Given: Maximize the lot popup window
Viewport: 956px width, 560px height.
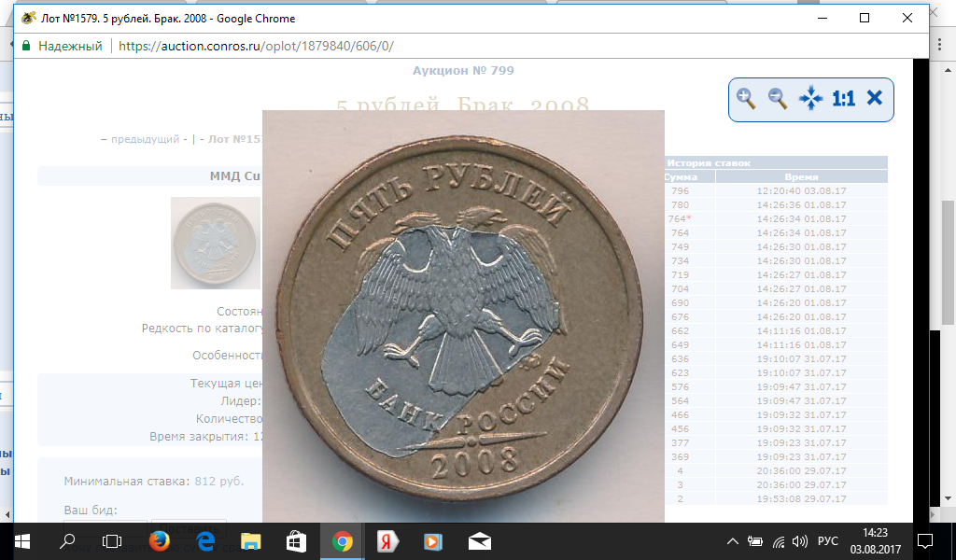Looking at the screenshot, I should coord(864,19).
